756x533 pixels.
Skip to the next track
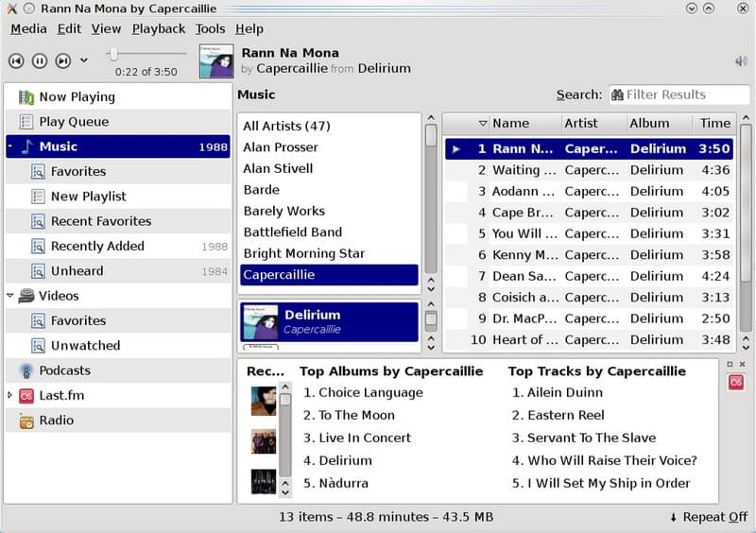[x=63, y=60]
